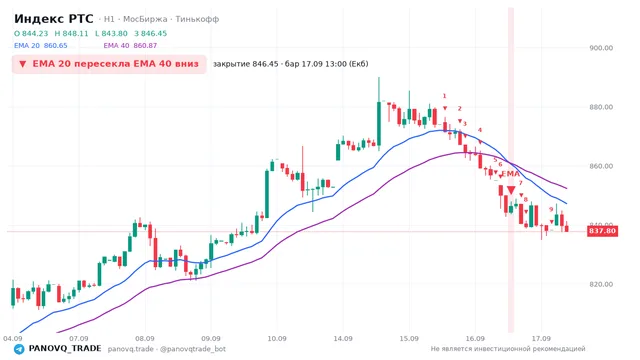Click the 860.00 price axis label
Screen dimensions: 640x360
tap(601, 167)
